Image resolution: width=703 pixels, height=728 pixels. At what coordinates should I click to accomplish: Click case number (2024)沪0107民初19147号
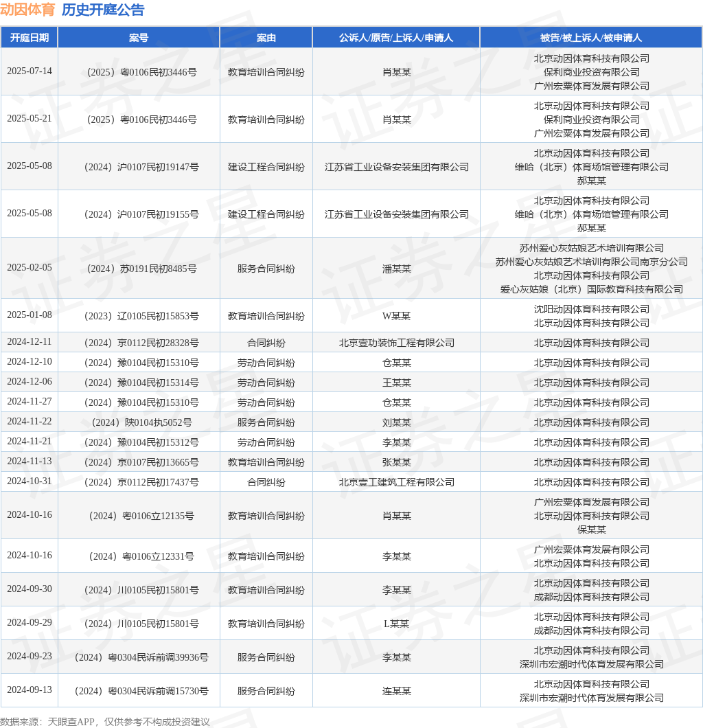[141, 167]
